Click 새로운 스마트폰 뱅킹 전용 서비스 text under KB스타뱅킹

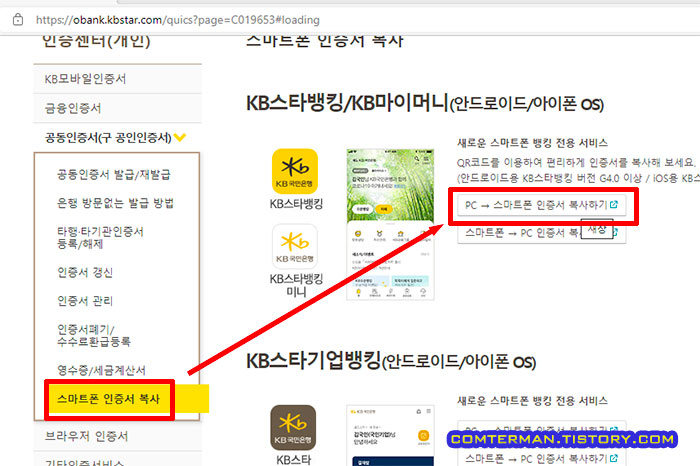[532, 143]
